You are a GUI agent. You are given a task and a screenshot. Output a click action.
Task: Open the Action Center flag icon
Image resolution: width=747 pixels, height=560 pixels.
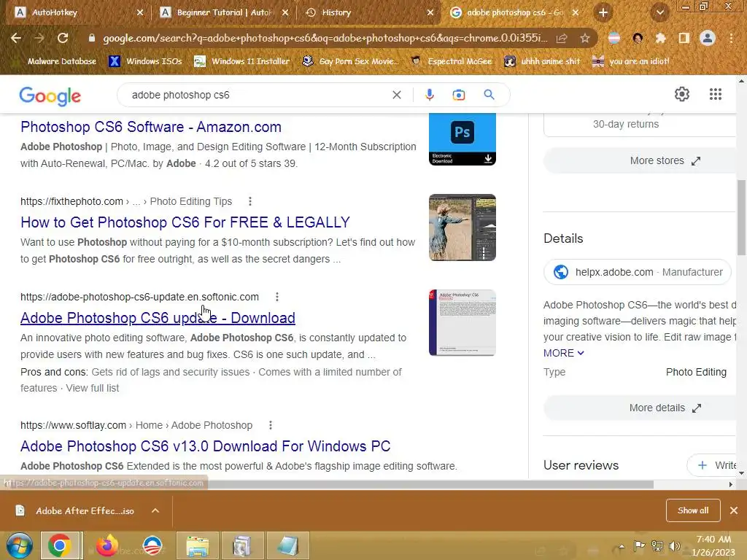tap(639, 546)
